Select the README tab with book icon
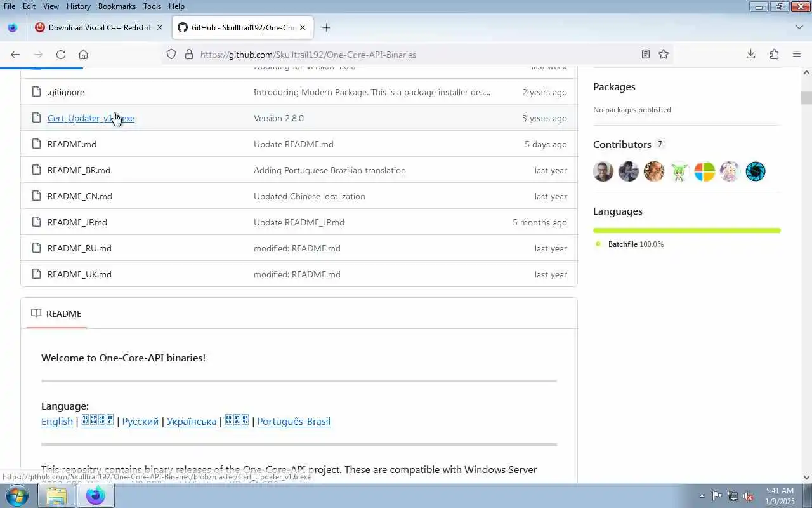This screenshot has width=812, height=508. [56, 314]
